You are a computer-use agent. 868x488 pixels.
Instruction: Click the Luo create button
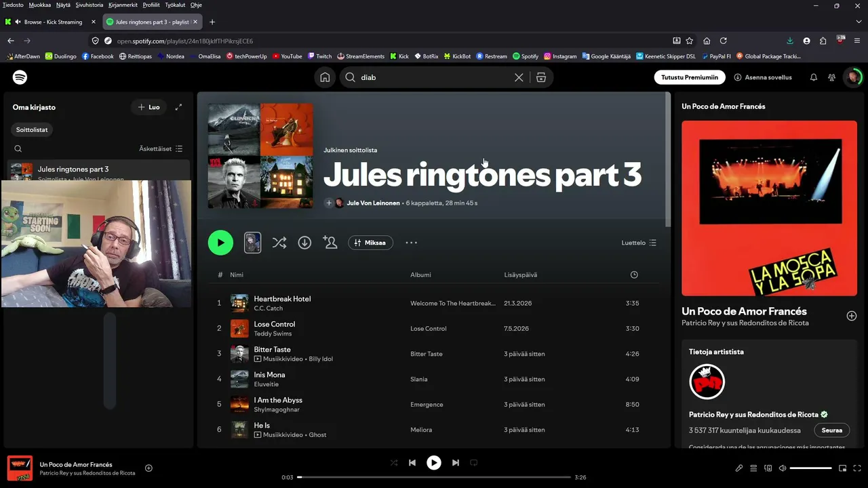coord(149,107)
